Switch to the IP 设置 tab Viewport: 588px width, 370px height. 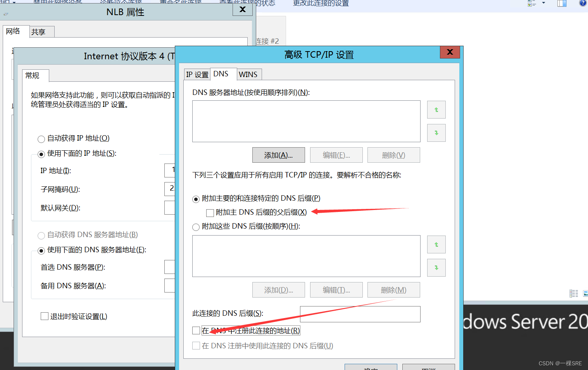(x=197, y=74)
